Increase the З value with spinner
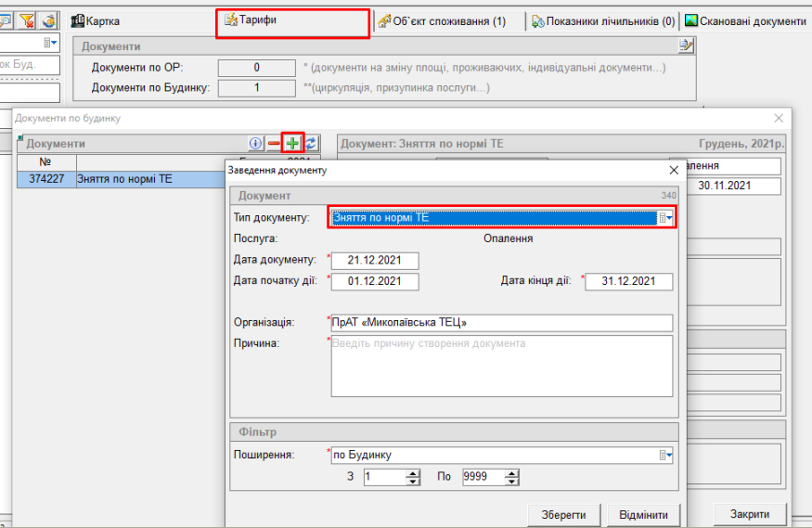This screenshot has height=528, width=812. (413, 473)
